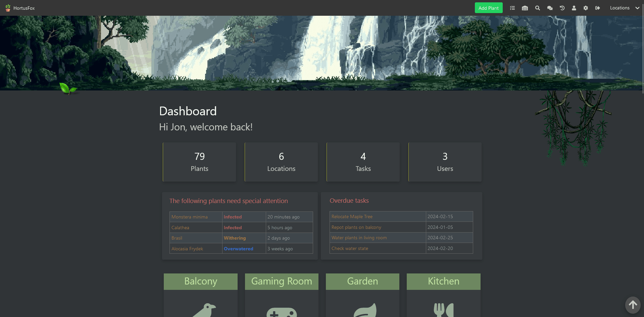Click the Add Plant button
644x317 pixels.
pyautogui.click(x=488, y=8)
